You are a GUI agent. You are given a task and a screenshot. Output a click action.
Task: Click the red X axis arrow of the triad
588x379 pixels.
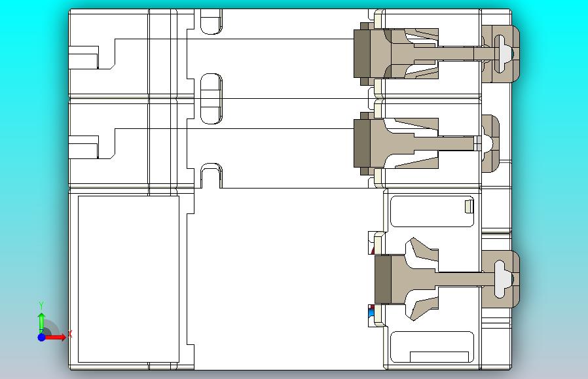[x=56, y=337]
